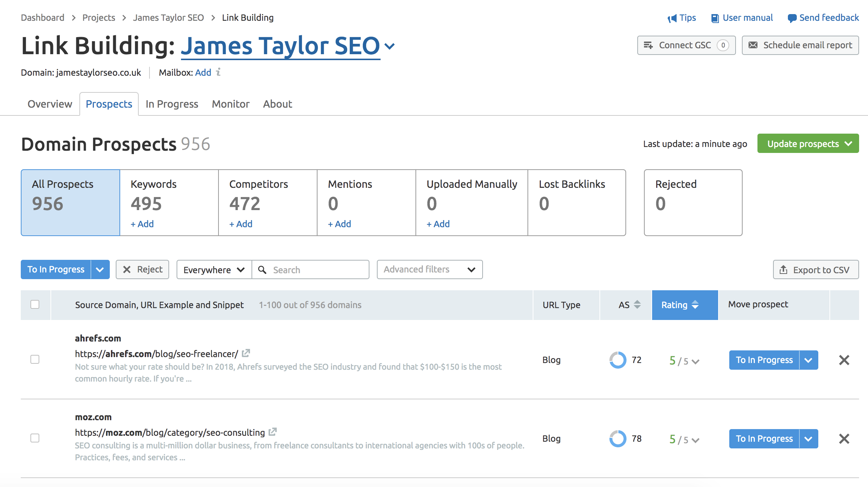
Task: Click Export to CSV button
Action: pyautogui.click(x=816, y=269)
